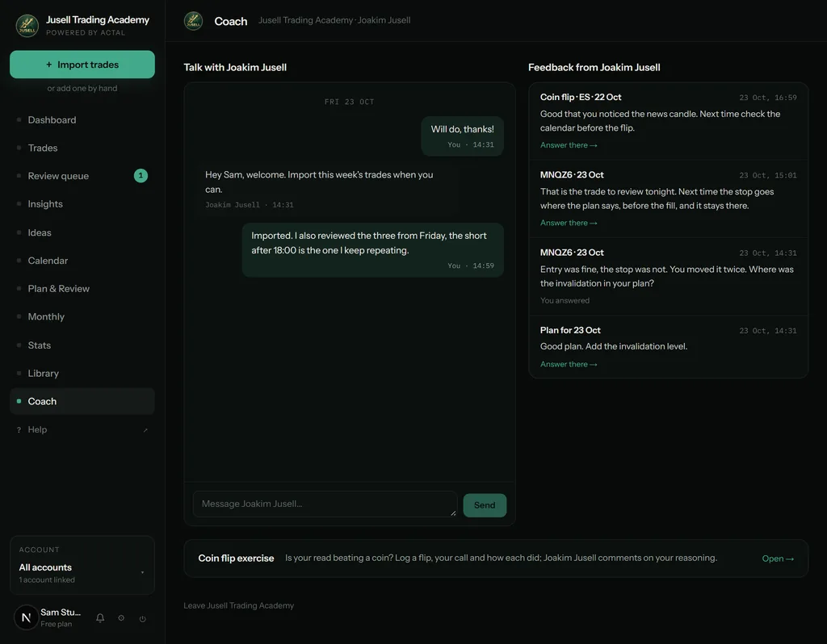
Task: Click the external-link arrow next to Help
Action: pyautogui.click(x=145, y=430)
